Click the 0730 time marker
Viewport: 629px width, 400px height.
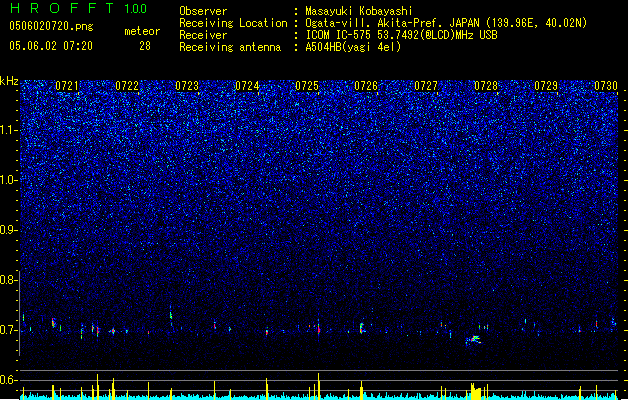[x=606, y=86]
